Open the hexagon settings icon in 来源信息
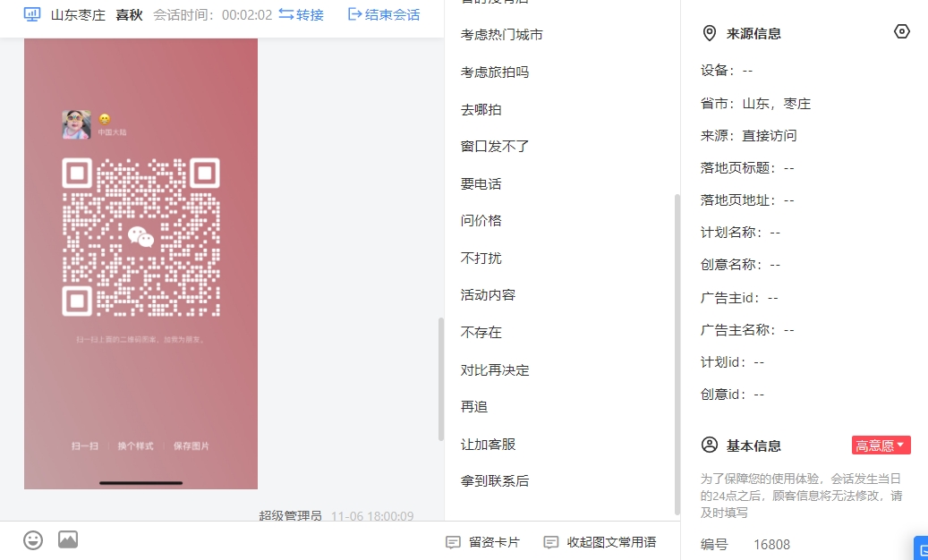928x560 pixels. (x=901, y=31)
